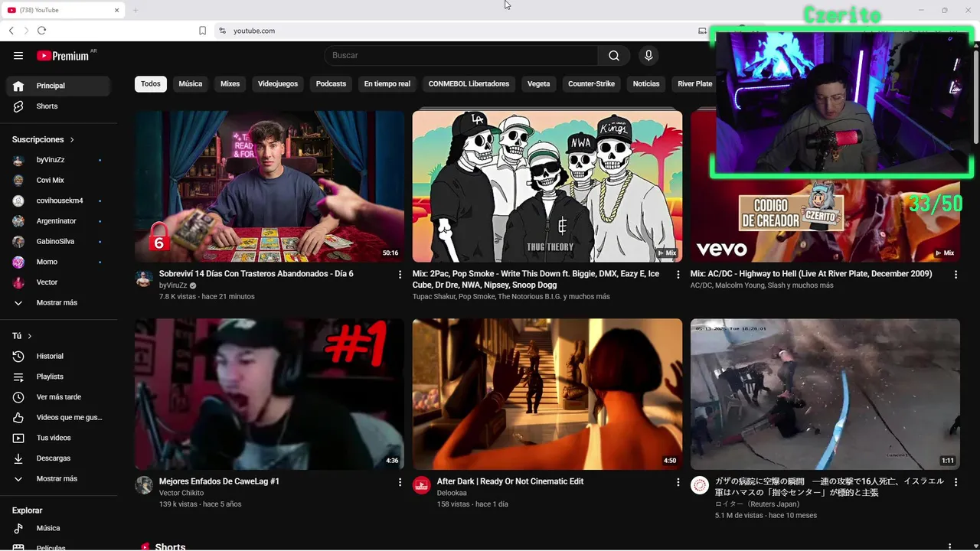
Task: Play the 2Pac, Pop Smoke Mix thumbnail
Action: tap(547, 186)
